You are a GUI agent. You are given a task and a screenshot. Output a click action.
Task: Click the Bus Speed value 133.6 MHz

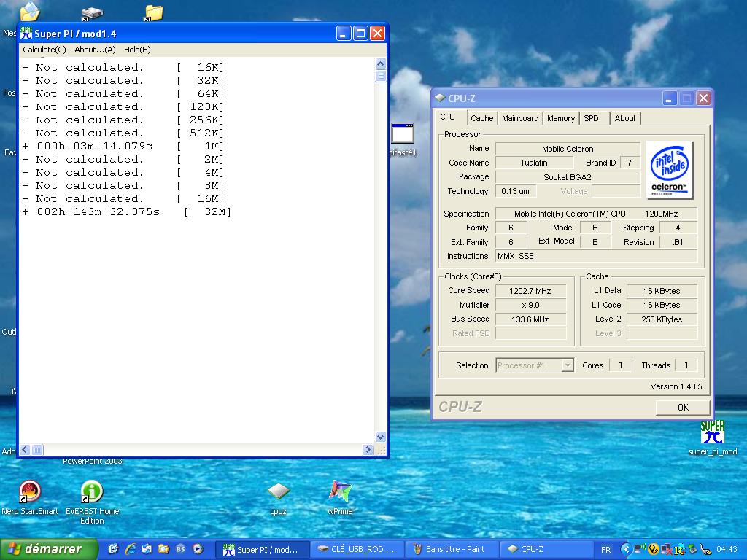530,319
